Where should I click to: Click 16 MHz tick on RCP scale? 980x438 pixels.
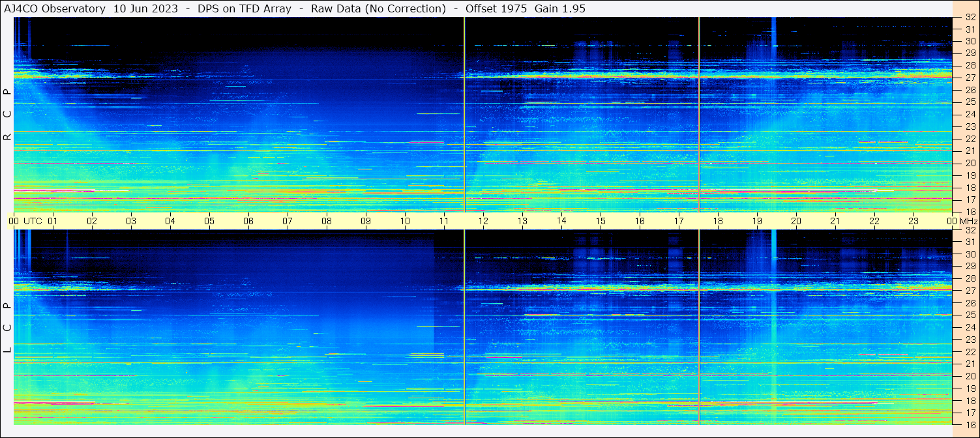(x=970, y=212)
